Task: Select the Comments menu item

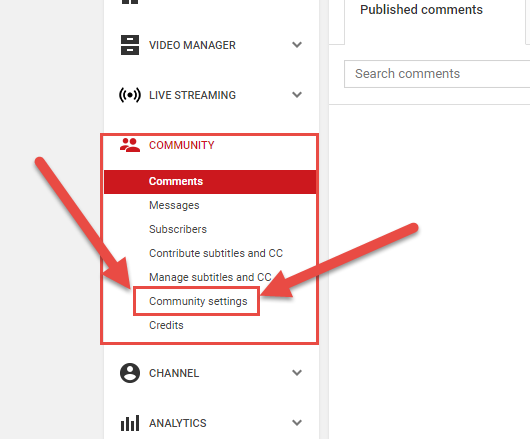Action: coord(210,181)
